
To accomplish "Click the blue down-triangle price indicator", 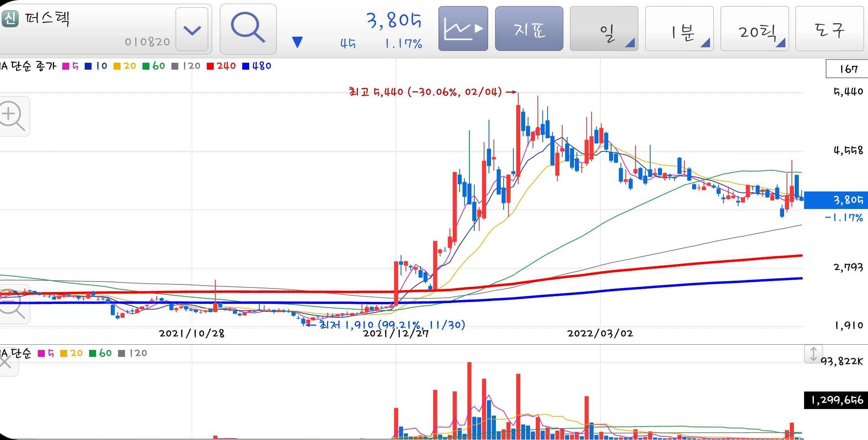I will coord(298,43).
